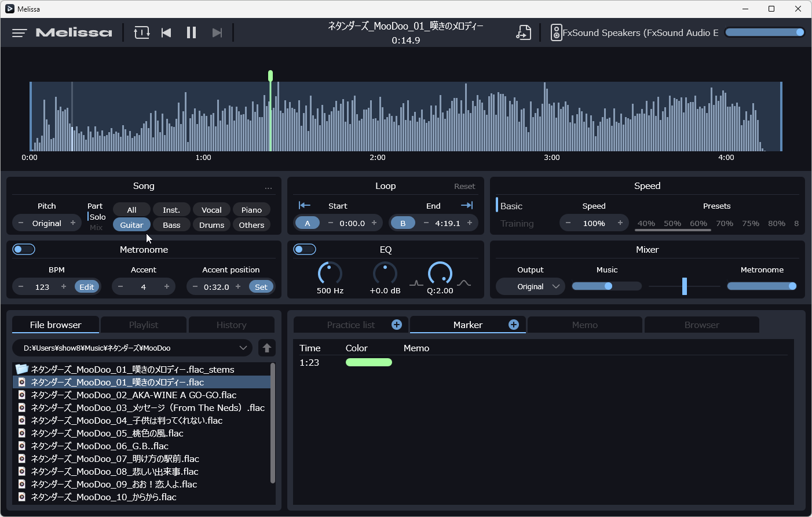Click the green marker color swatch
812x517 pixels.
pyautogui.click(x=368, y=363)
